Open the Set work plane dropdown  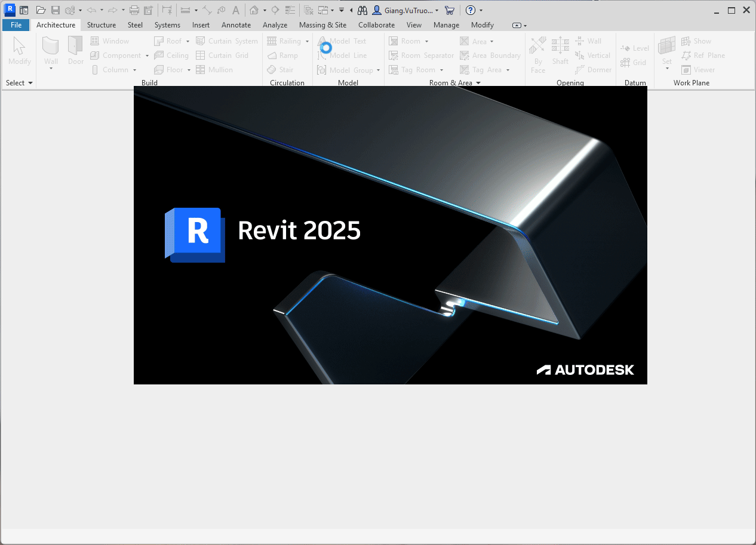pos(667,68)
